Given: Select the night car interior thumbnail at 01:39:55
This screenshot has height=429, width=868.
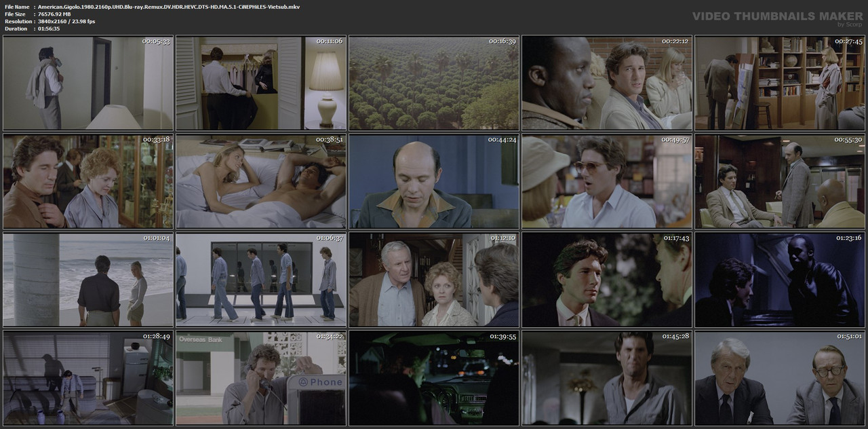Looking at the screenshot, I should tap(434, 378).
